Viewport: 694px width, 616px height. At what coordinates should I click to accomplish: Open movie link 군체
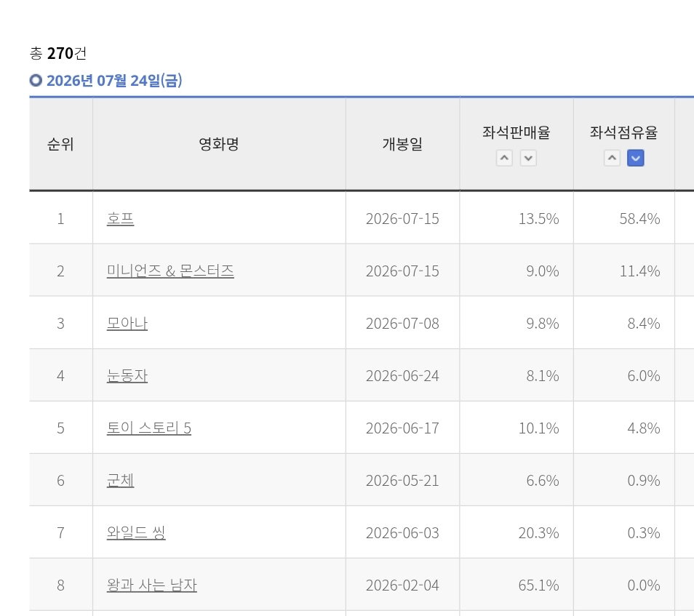120,481
